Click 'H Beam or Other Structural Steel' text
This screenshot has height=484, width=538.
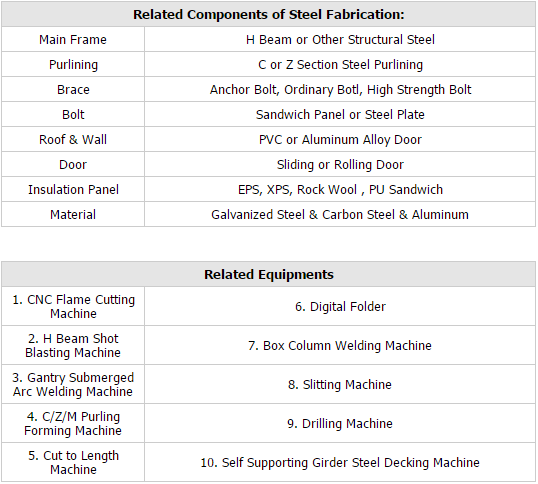pyautogui.click(x=340, y=40)
